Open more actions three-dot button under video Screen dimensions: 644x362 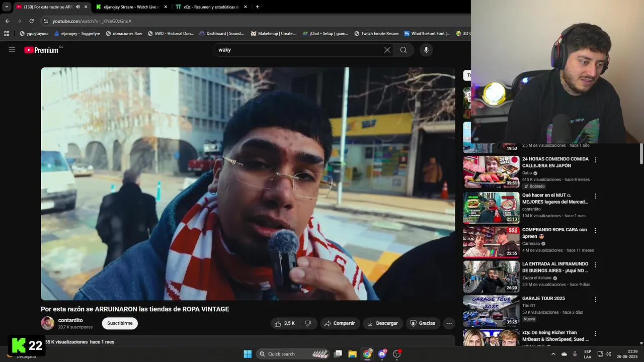pyautogui.click(x=449, y=323)
